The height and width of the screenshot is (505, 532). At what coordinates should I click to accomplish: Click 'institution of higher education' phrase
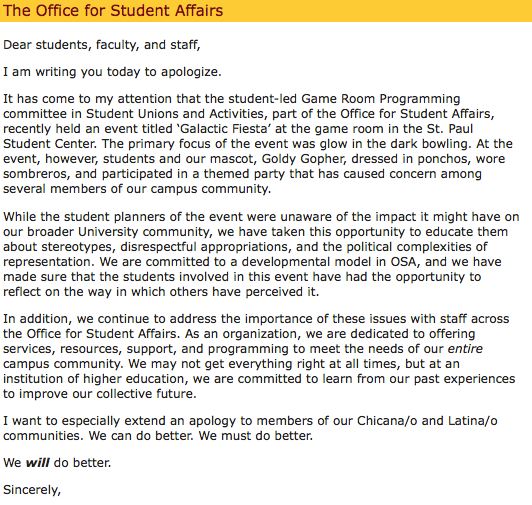coord(95,379)
